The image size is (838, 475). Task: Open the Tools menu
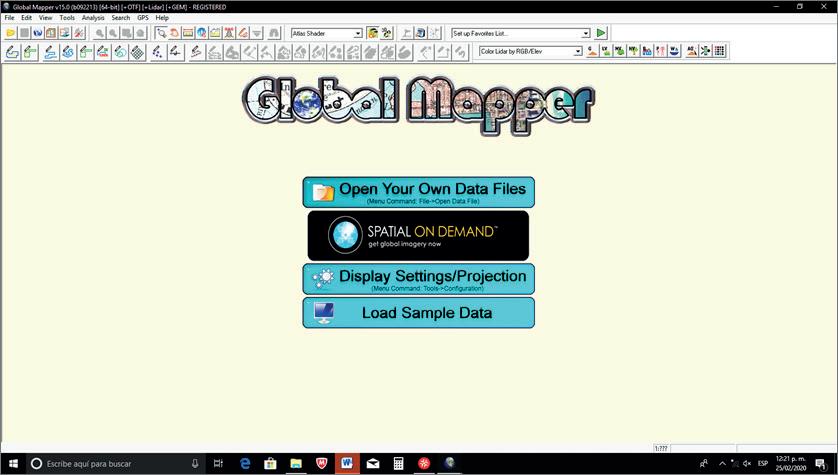[67, 18]
